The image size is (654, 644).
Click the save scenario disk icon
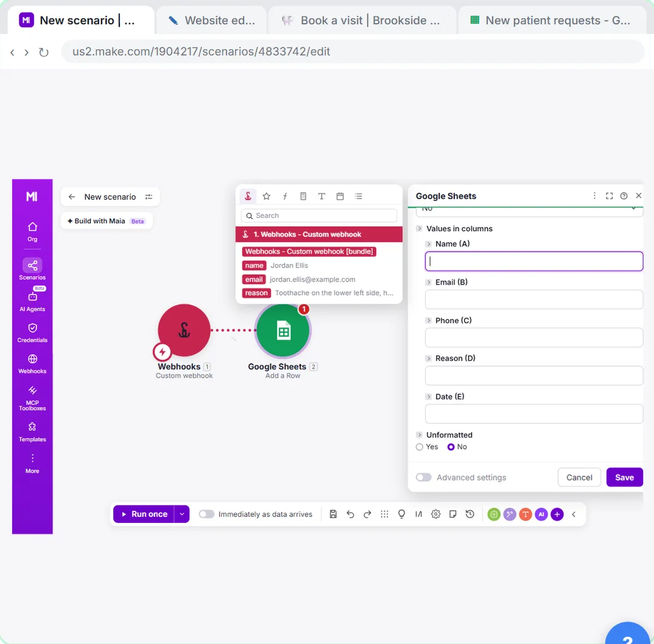(333, 514)
